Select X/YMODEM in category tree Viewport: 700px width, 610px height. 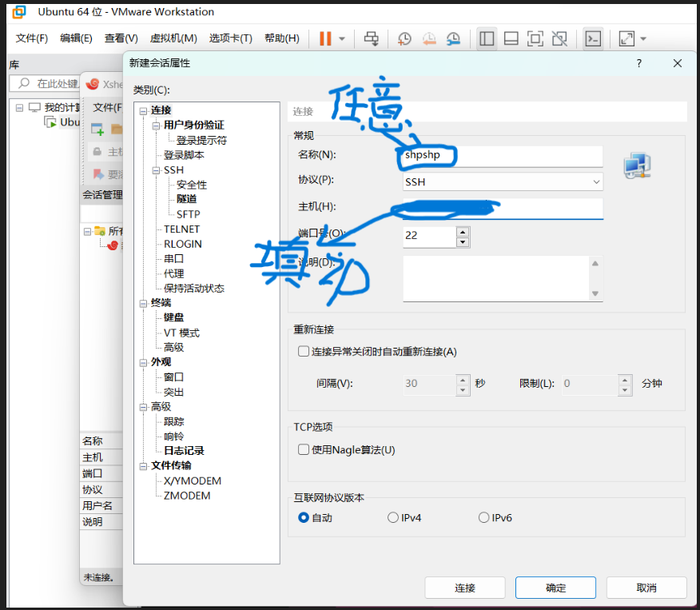pos(193,481)
